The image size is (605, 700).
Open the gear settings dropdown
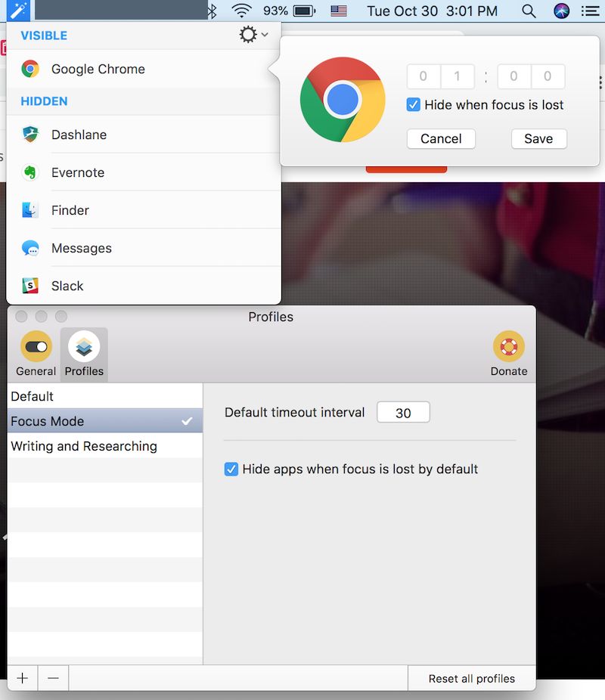(253, 35)
